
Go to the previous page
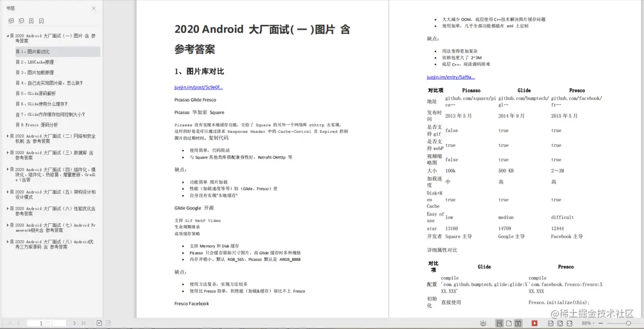(x=19, y=323)
